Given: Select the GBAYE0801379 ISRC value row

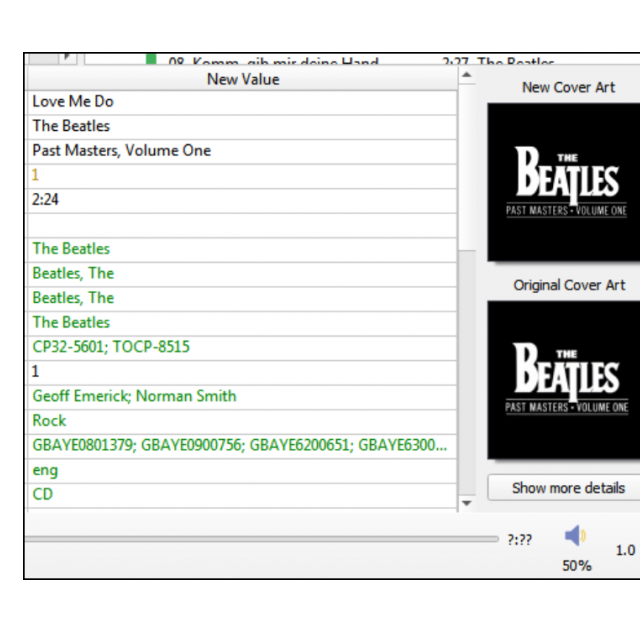Looking at the screenshot, I should point(242,445).
